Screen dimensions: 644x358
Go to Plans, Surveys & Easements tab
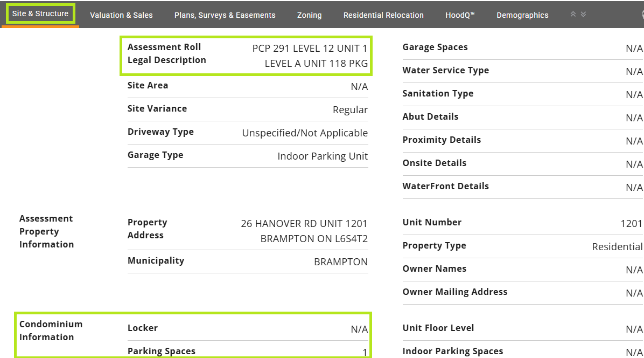tap(225, 15)
